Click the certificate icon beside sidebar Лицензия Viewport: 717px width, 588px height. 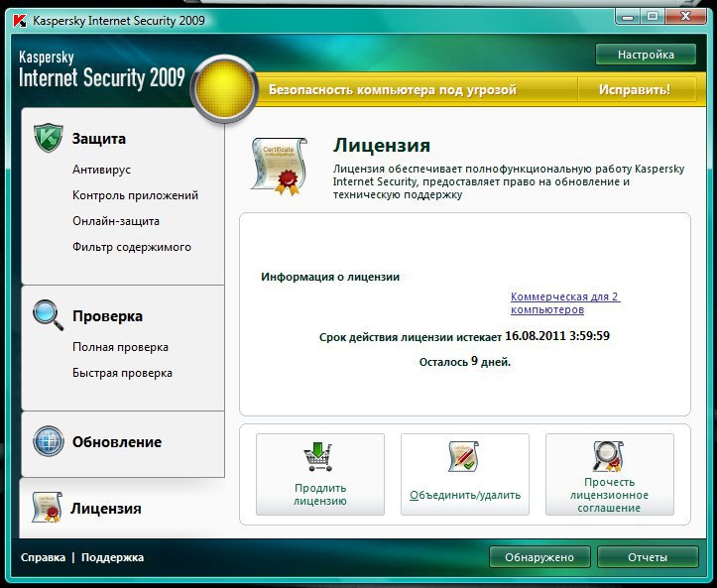tap(47, 507)
